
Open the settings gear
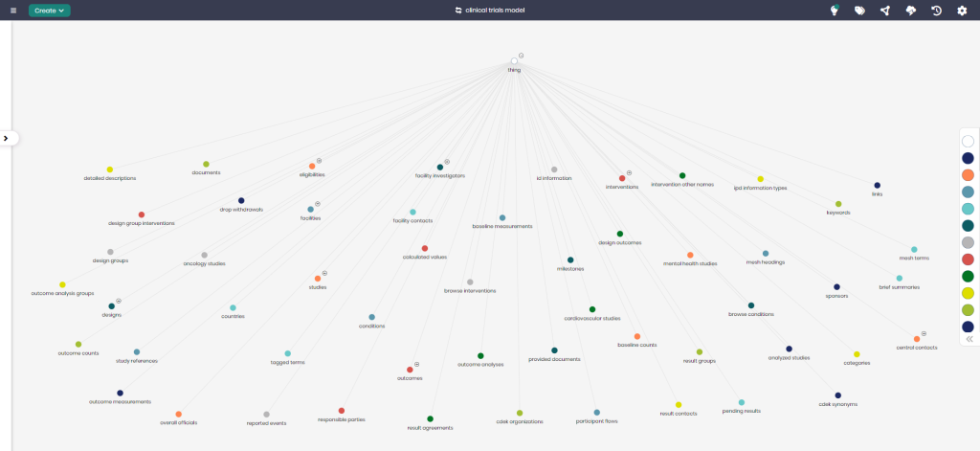point(962,11)
